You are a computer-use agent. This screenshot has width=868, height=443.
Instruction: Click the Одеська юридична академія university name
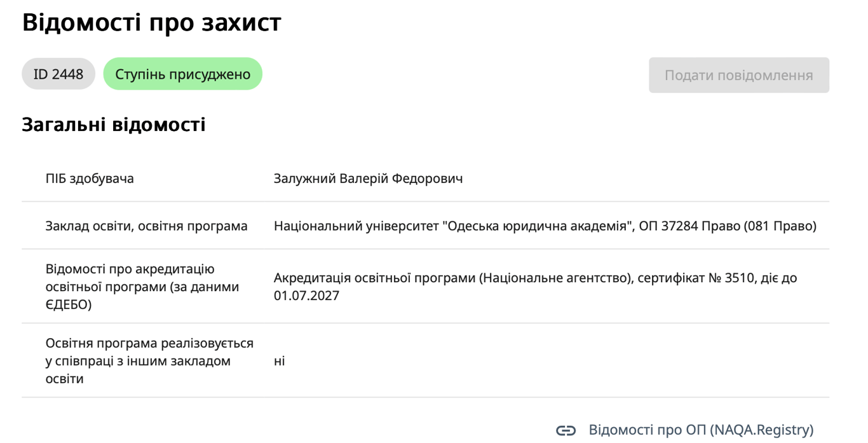coord(534,226)
